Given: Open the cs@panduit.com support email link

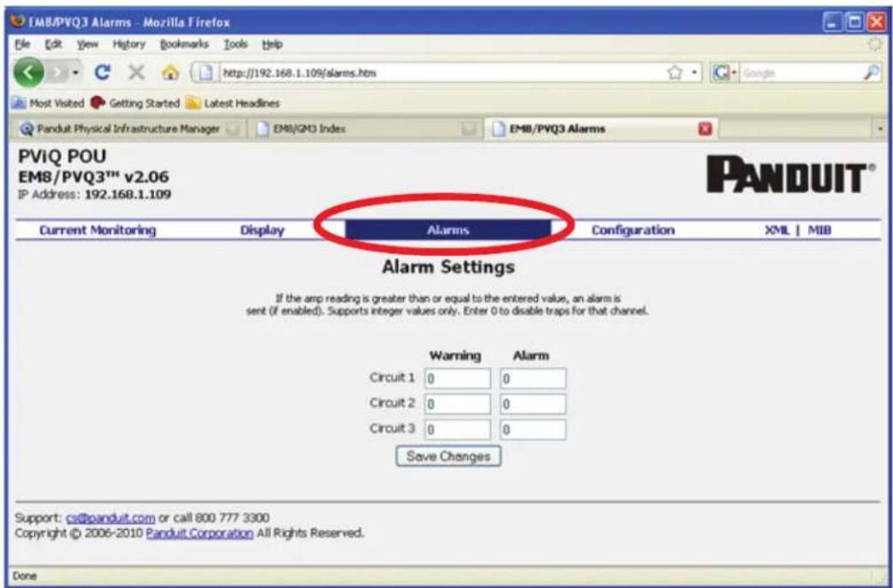Looking at the screenshot, I should coord(110,519).
